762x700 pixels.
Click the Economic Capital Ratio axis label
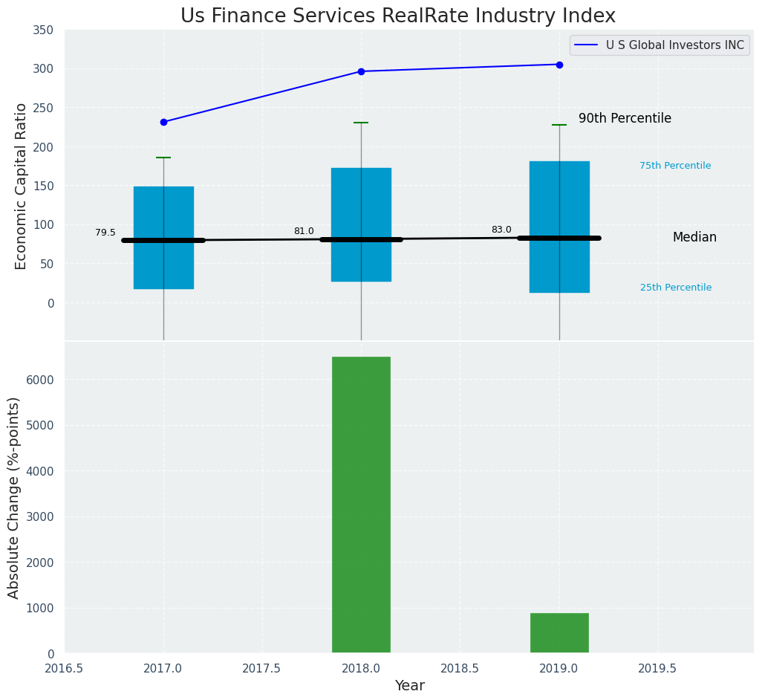click(21, 186)
